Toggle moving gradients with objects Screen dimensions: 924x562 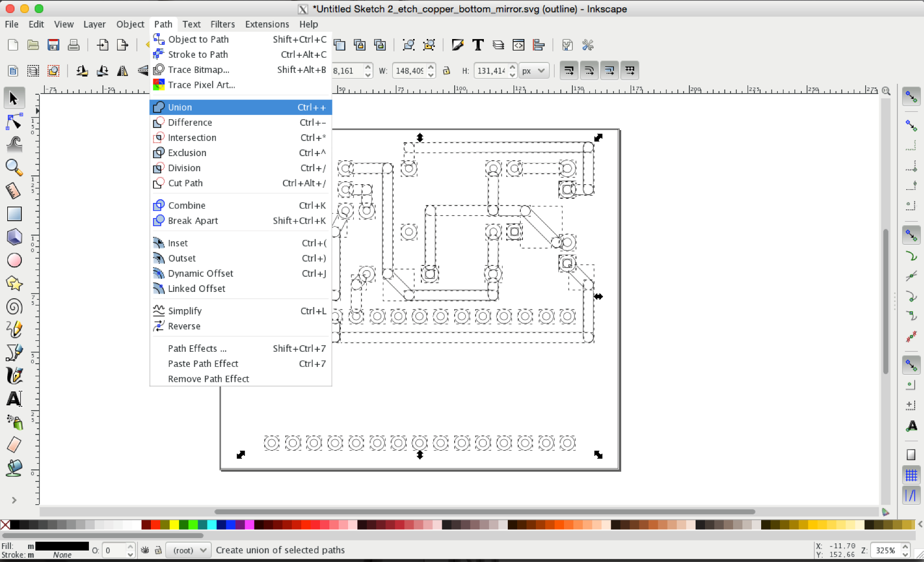tap(609, 70)
